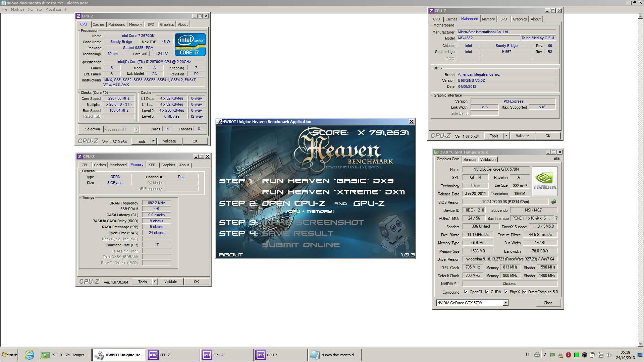Click Open CPU-Z in Heaven window
The image size is (644, 362).
click(293, 203)
